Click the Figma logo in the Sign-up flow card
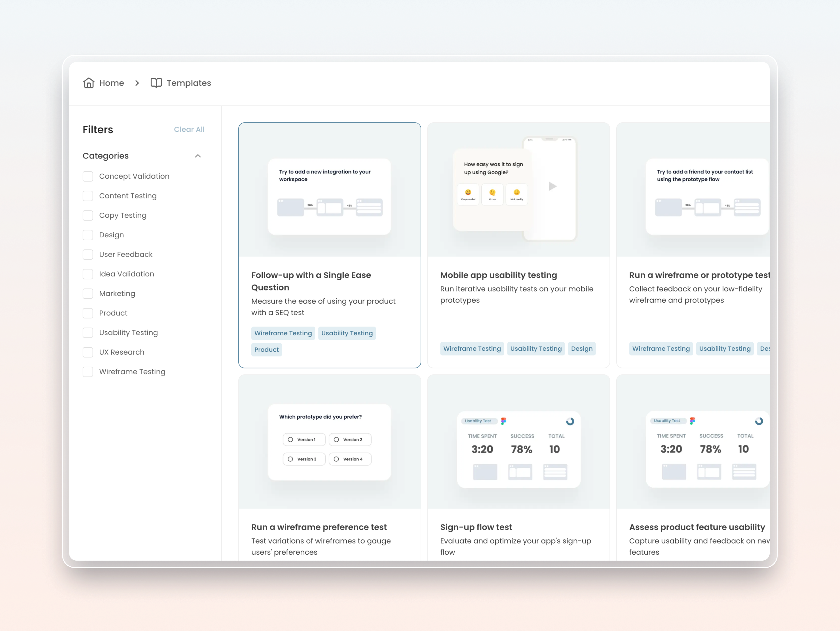This screenshot has height=631, width=840. 504,421
